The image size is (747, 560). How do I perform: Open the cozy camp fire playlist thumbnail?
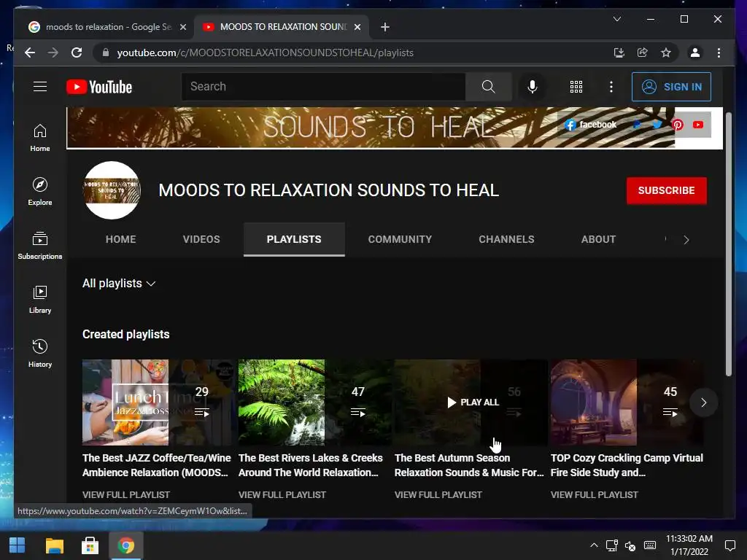(627, 402)
